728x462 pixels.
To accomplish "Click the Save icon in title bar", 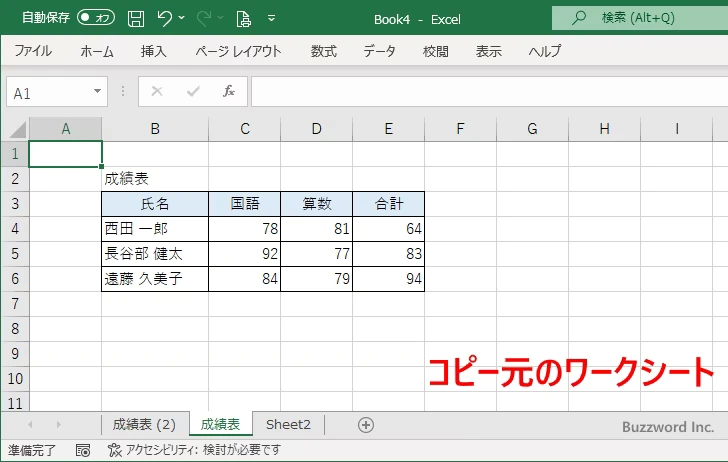I will 136,17.
